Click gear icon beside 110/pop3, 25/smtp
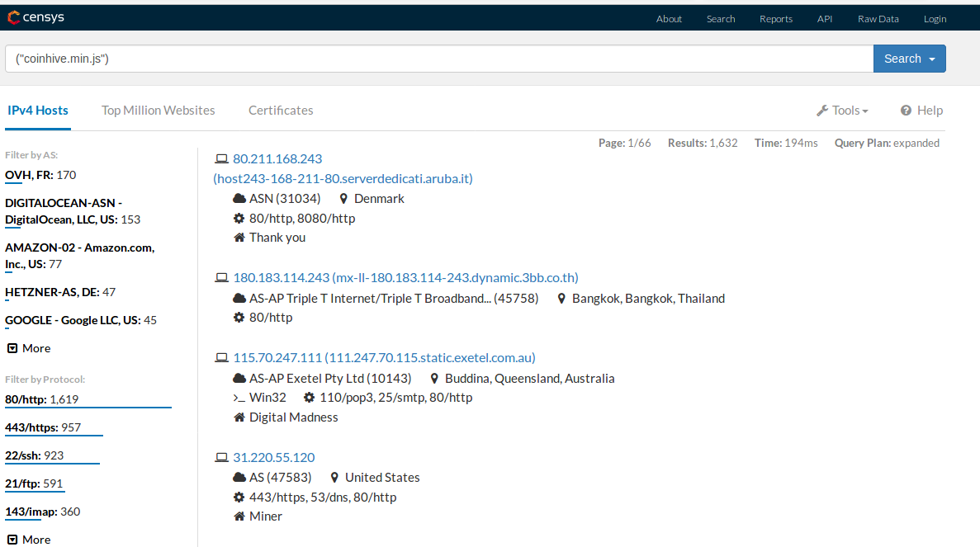Viewport: 980px width, 547px height. coord(309,397)
